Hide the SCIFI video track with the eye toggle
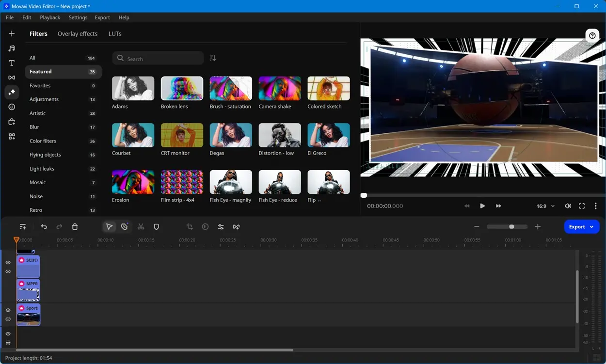This screenshot has width=606, height=364. tap(8, 262)
